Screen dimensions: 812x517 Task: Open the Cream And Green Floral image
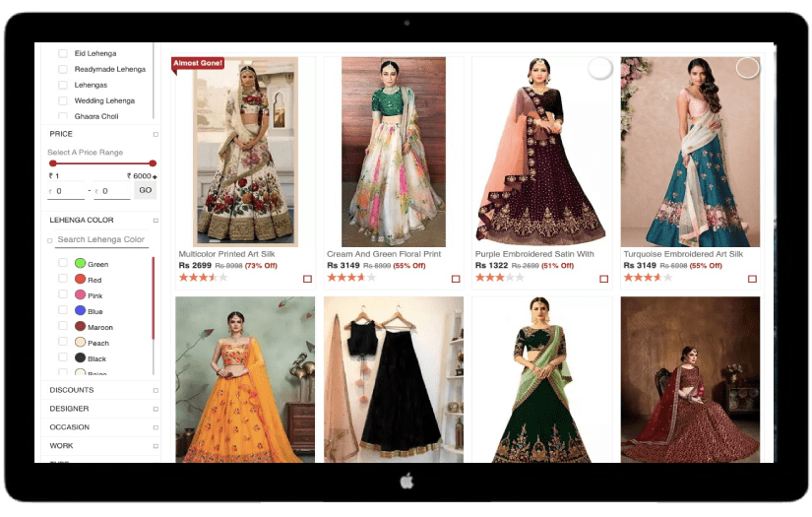pos(394,152)
